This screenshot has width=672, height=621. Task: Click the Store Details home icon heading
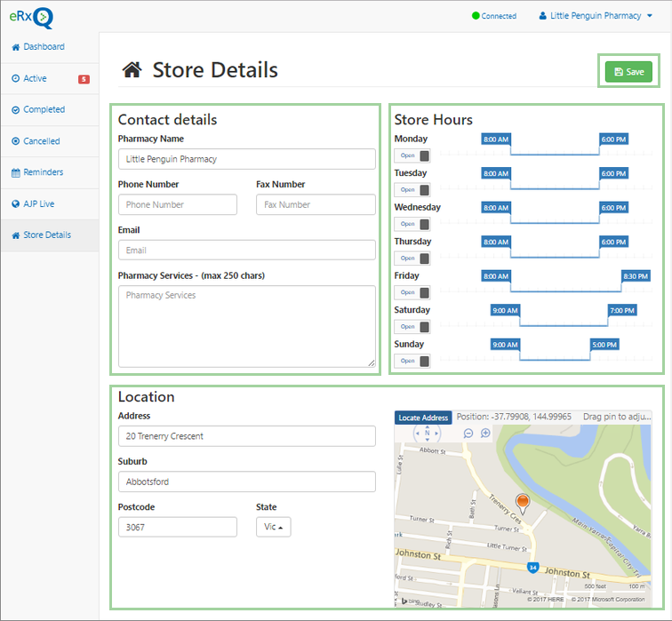[x=132, y=70]
